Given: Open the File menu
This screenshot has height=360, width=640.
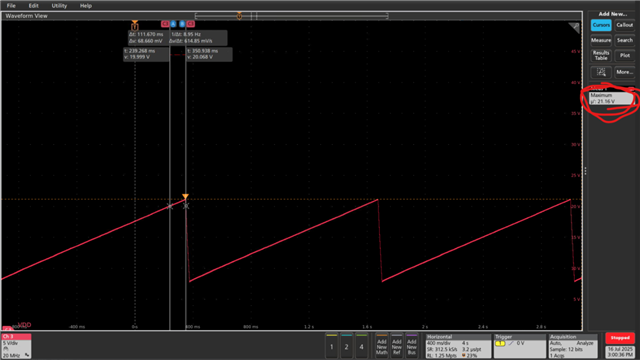Looking at the screenshot, I should (x=11, y=6).
